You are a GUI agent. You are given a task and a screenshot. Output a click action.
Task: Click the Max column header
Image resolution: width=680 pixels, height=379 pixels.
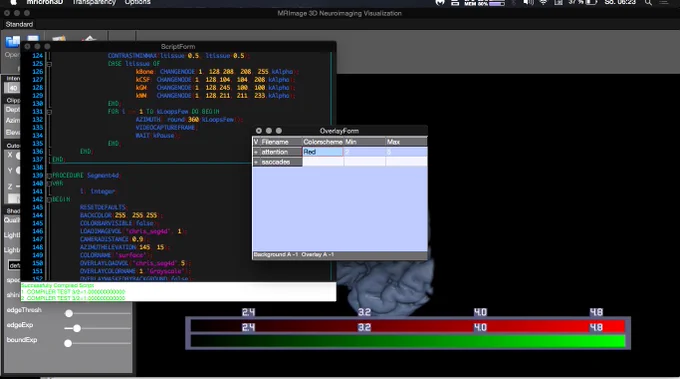coord(406,142)
